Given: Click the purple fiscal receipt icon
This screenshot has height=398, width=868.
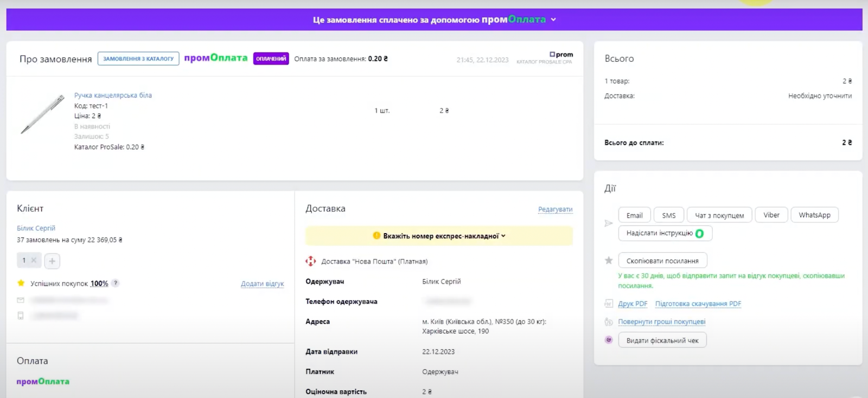Looking at the screenshot, I should tap(609, 340).
